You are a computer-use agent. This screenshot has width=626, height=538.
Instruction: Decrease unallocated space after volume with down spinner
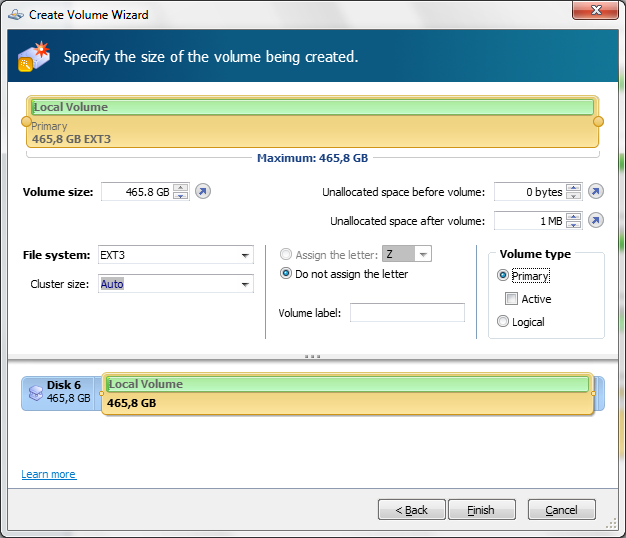pyautogui.click(x=573, y=225)
